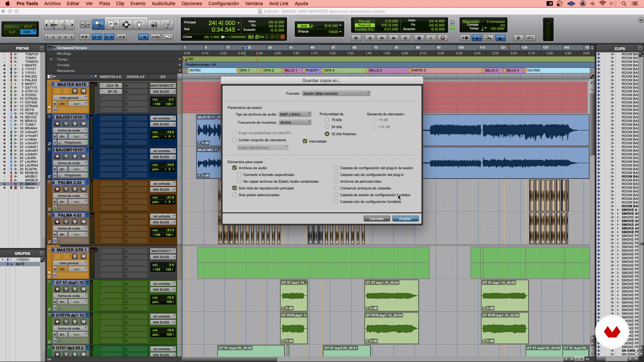The width and height of the screenshot is (644, 362).
Task: Open MASTER BATE vista general view selector
Action: pyautogui.click(x=70, y=98)
